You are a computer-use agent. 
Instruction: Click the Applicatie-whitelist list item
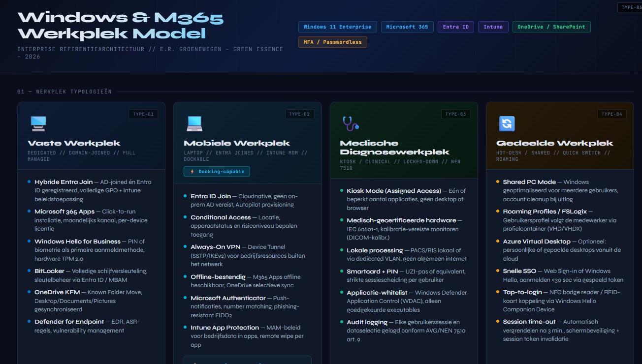click(404, 301)
